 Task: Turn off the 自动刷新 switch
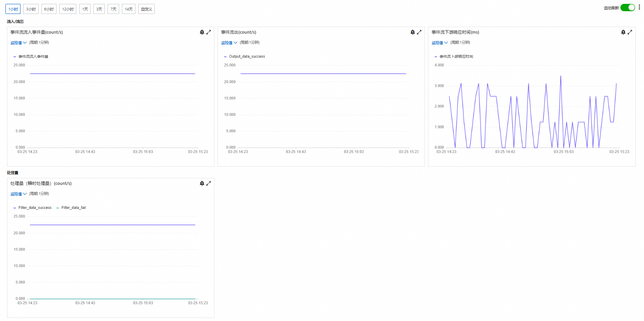[x=628, y=8]
